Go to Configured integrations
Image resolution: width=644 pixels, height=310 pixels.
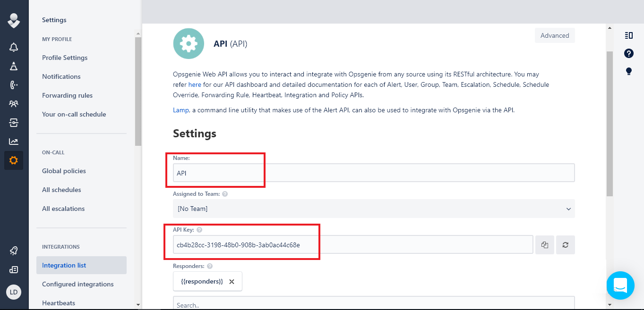(x=77, y=284)
